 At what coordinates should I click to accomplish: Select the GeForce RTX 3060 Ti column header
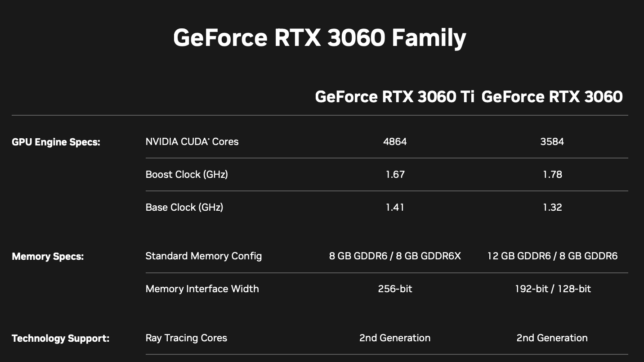(x=394, y=97)
